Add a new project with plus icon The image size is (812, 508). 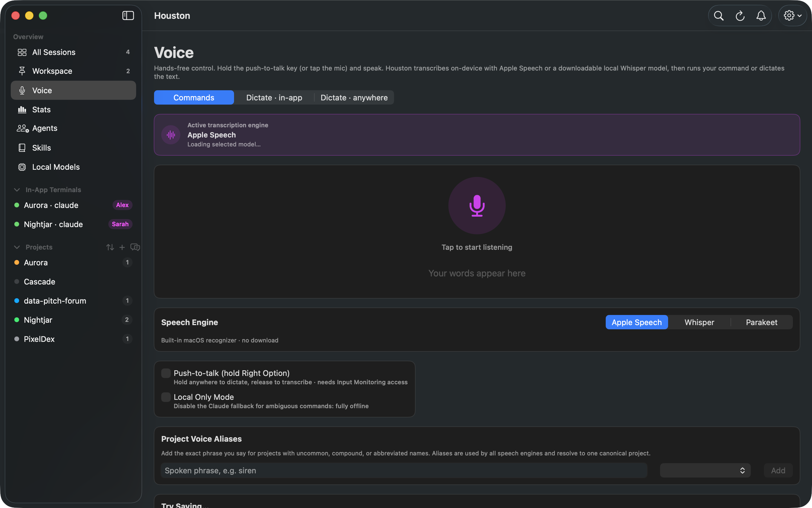[x=122, y=247]
